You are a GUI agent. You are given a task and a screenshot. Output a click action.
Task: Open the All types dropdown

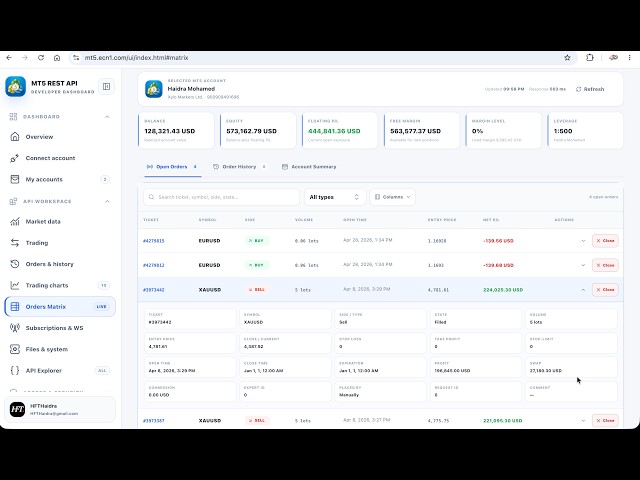point(334,197)
